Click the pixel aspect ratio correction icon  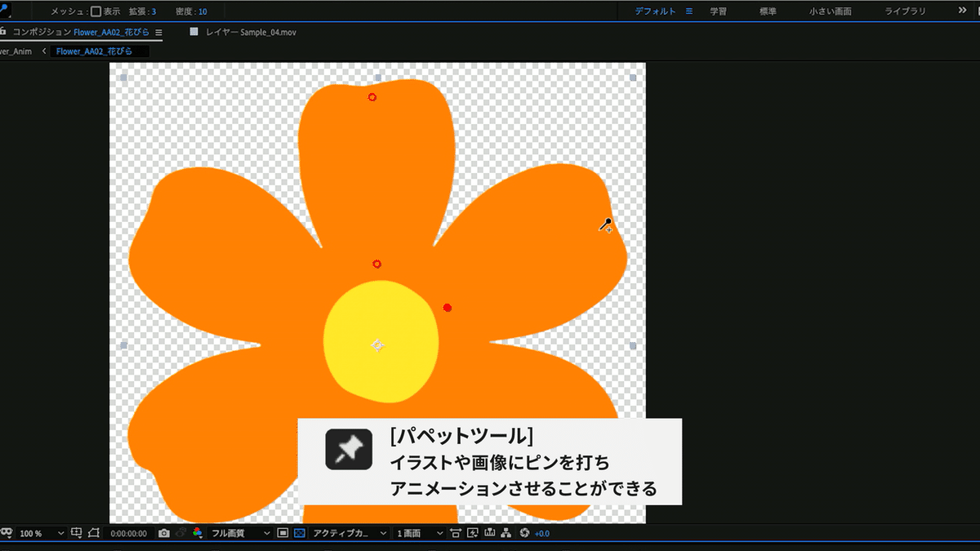[x=455, y=533]
